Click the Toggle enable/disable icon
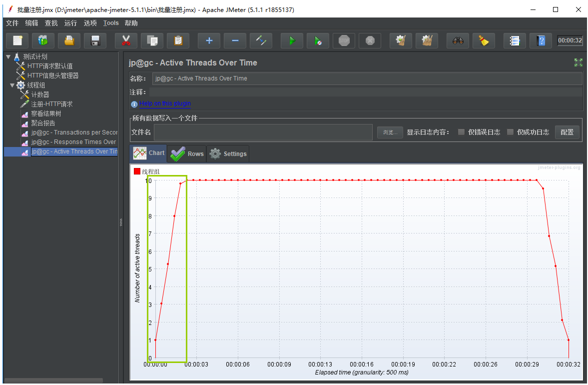The height and width of the screenshot is (385, 588). point(261,40)
